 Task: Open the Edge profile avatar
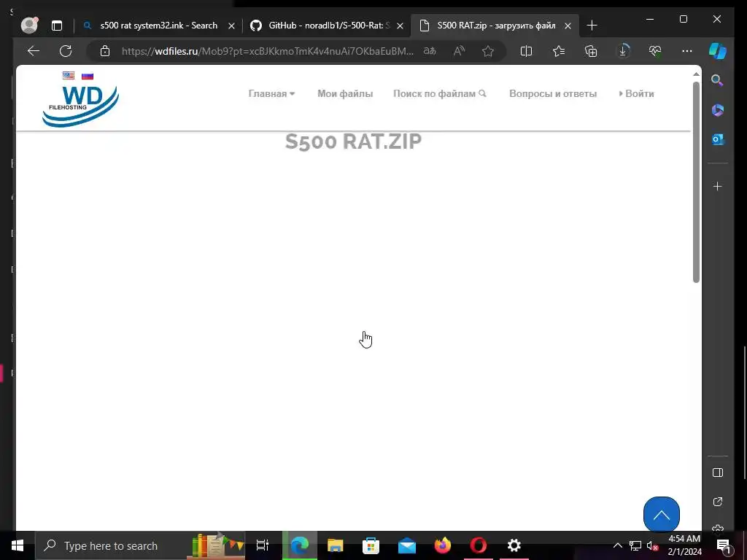29,26
